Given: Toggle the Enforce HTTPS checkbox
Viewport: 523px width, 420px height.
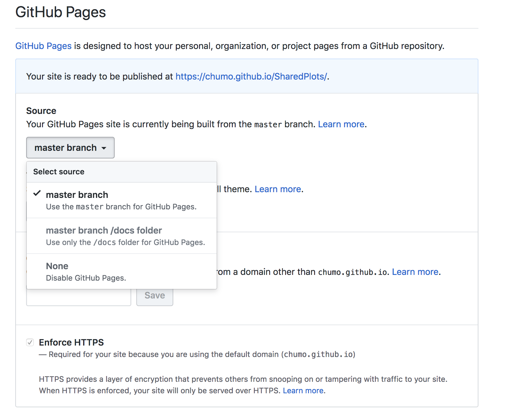Looking at the screenshot, I should pos(30,342).
